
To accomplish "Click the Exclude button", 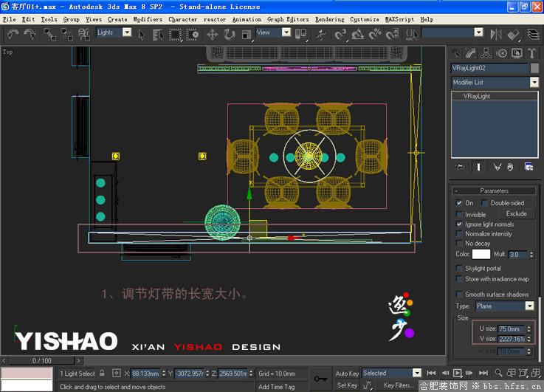I will (516, 213).
